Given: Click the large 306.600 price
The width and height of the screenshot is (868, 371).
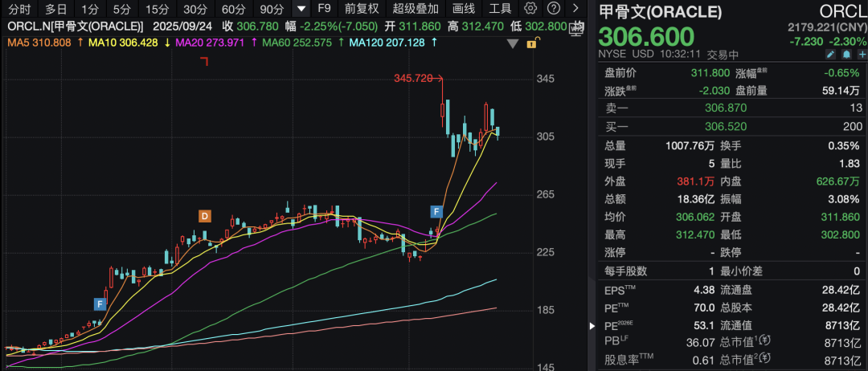Looking at the screenshot, I should coord(646,37).
